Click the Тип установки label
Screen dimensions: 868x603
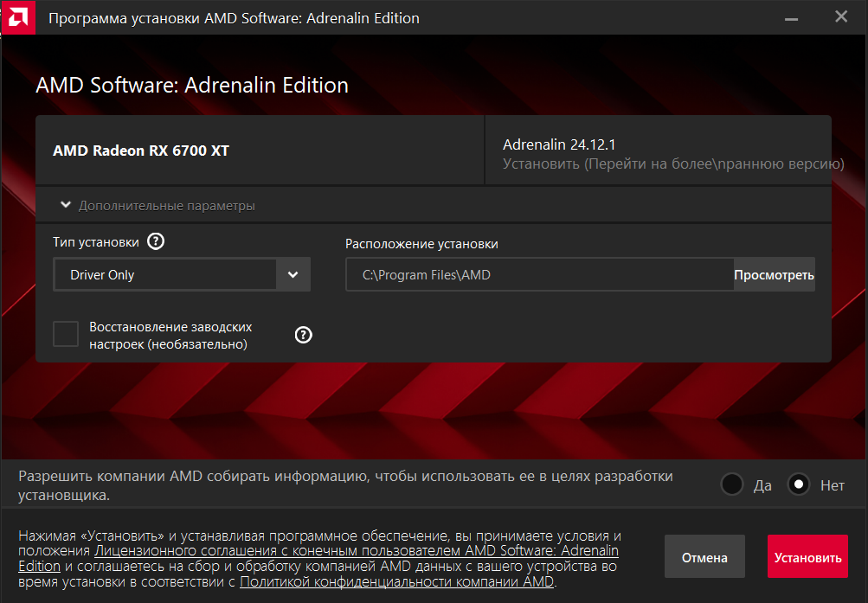[x=96, y=242]
